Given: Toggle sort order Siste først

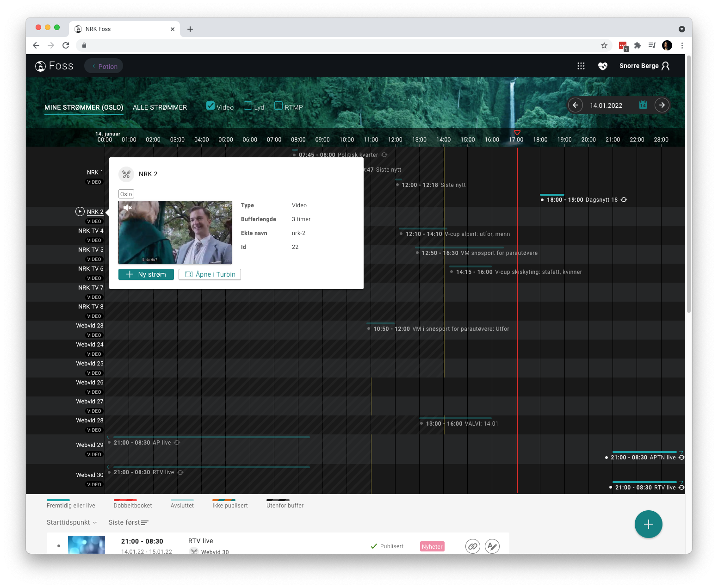Looking at the screenshot, I should tap(129, 522).
